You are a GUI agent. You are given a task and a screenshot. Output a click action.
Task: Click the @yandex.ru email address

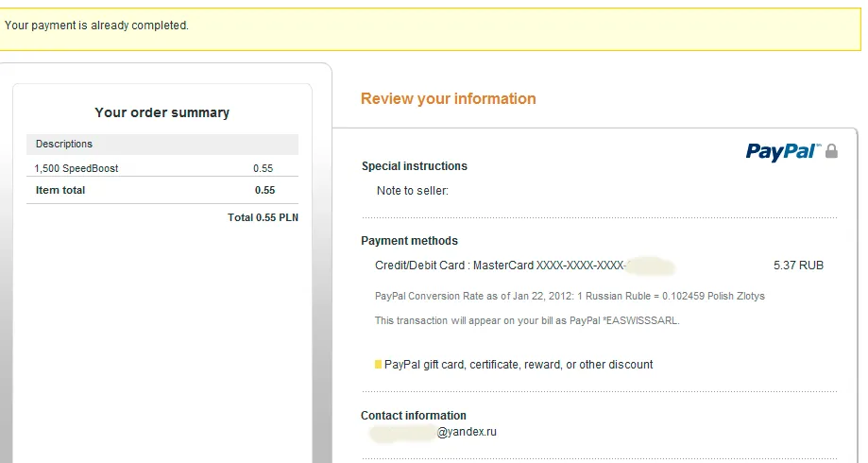coord(433,432)
